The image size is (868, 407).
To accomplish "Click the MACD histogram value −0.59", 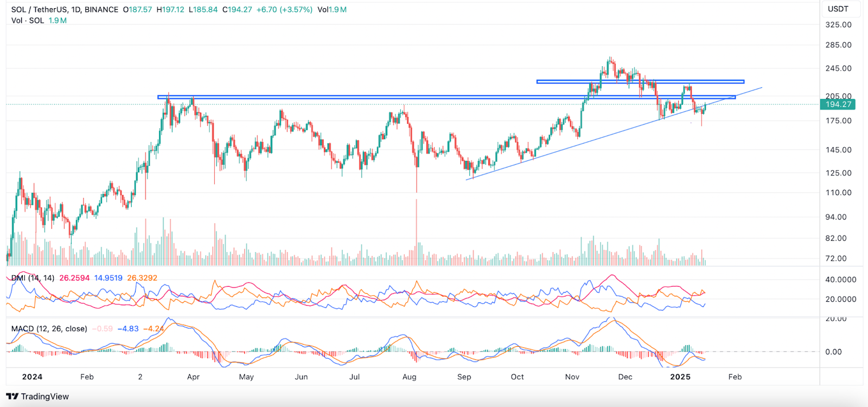I will [x=103, y=328].
